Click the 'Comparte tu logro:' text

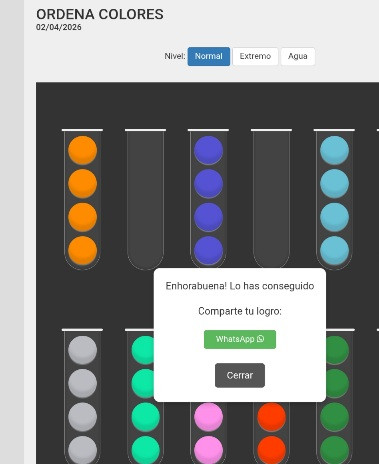click(x=240, y=311)
